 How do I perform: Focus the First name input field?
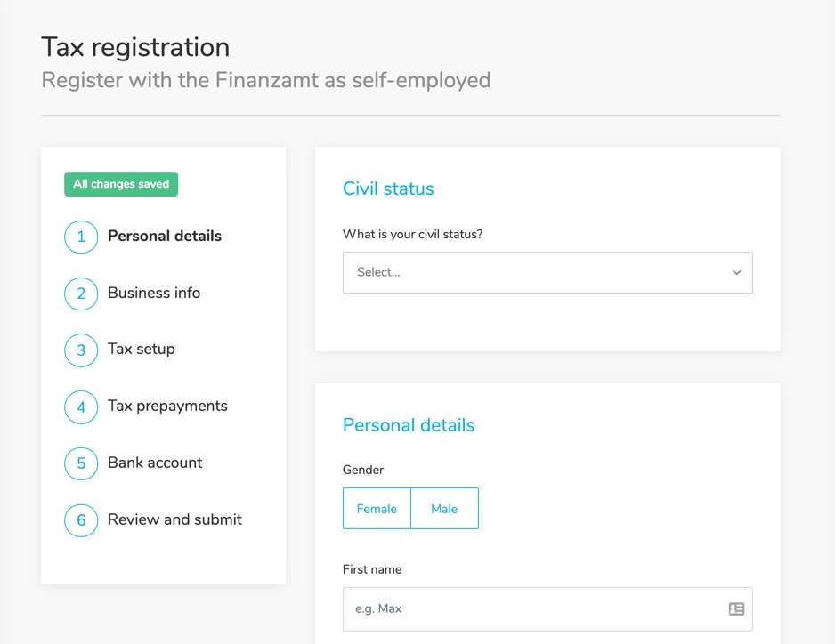pyautogui.click(x=534, y=609)
